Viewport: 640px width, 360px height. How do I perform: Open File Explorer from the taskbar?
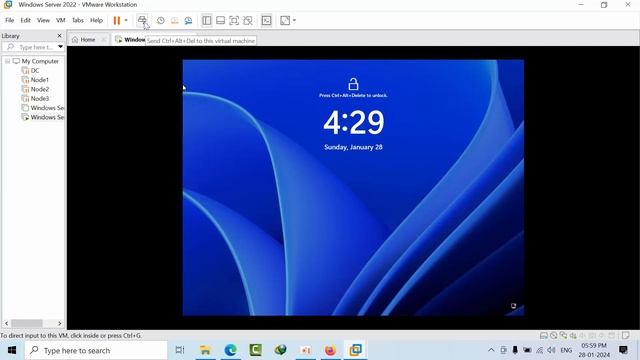pyautogui.click(x=205, y=350)
